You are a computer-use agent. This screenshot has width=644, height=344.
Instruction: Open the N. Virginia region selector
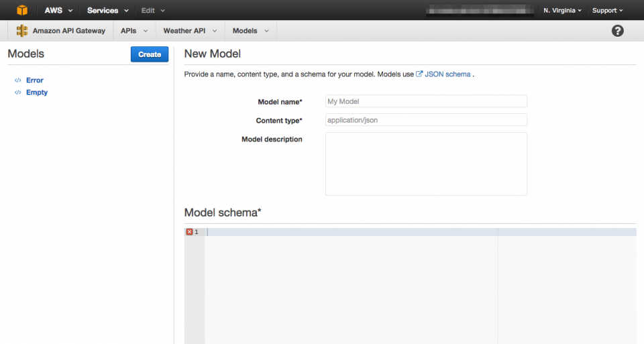pyautogui.click(x=562, y=10)
